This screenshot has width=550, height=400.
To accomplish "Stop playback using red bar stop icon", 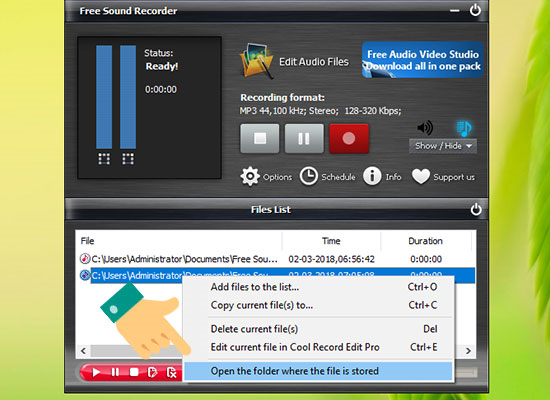I will [134, 372].
